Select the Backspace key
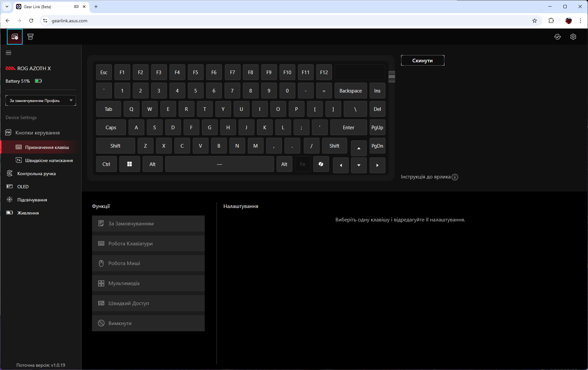Image resolution: width=588 pixels, height=370 pixels. (351, 91)
